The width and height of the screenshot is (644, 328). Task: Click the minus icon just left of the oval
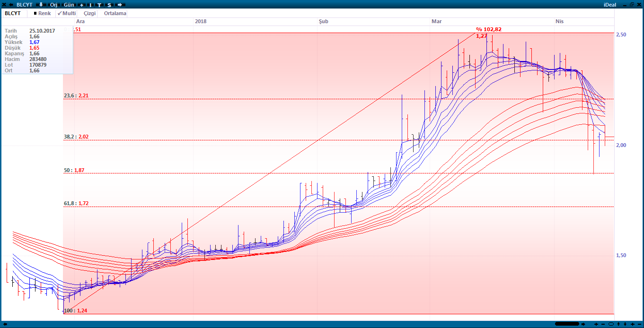[x=603, y=324]
